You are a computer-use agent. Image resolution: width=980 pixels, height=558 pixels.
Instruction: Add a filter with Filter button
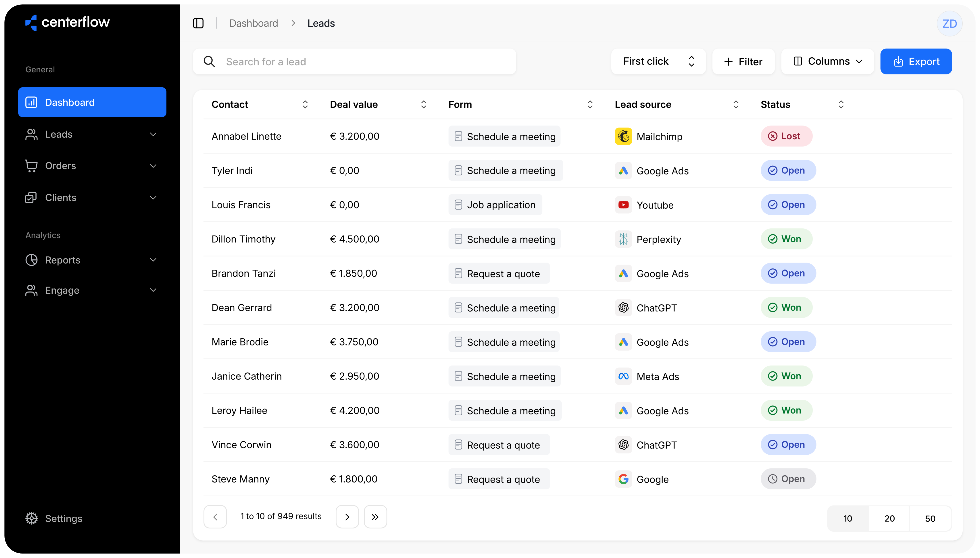coord(743,61)
